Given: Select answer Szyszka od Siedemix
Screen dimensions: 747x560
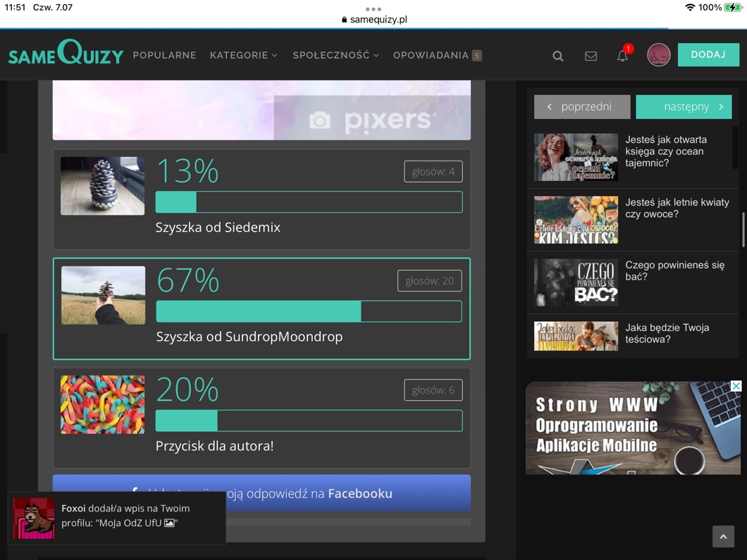Looking at the screenshot, I should (218, 228).
